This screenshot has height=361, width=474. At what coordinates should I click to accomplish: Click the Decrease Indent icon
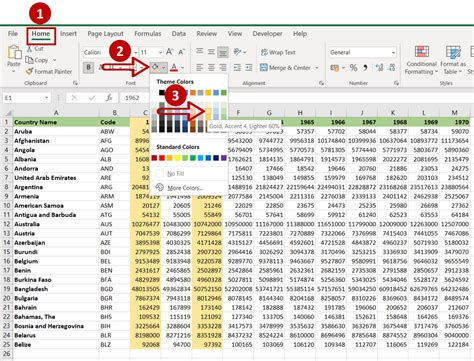pos(237,68)
